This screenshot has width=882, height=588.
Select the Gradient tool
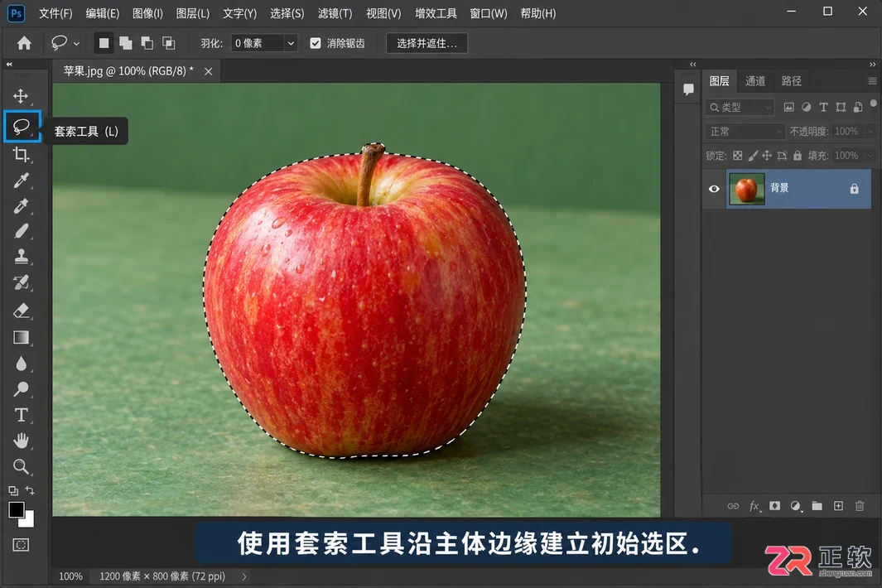[21, 337]
